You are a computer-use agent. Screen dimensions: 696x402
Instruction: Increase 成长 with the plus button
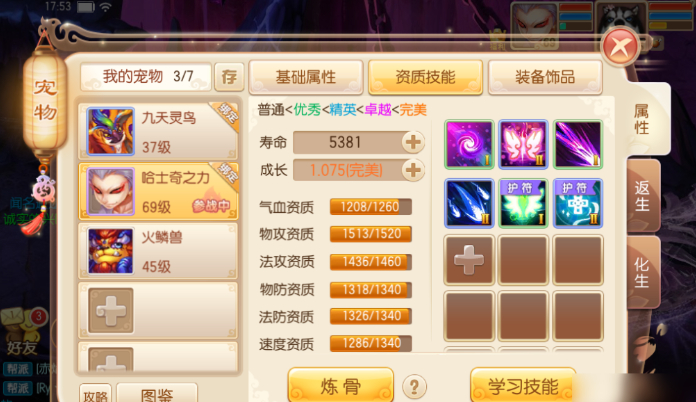coord(413,170)
